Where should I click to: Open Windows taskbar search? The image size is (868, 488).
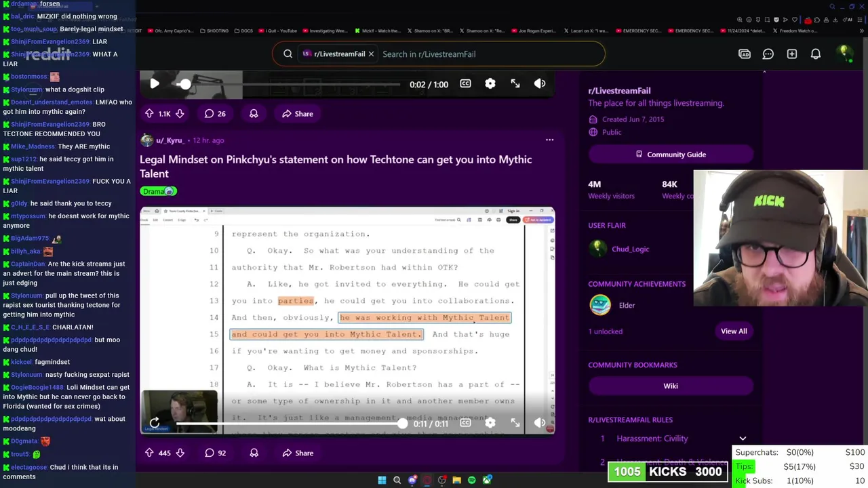point(397,480)
